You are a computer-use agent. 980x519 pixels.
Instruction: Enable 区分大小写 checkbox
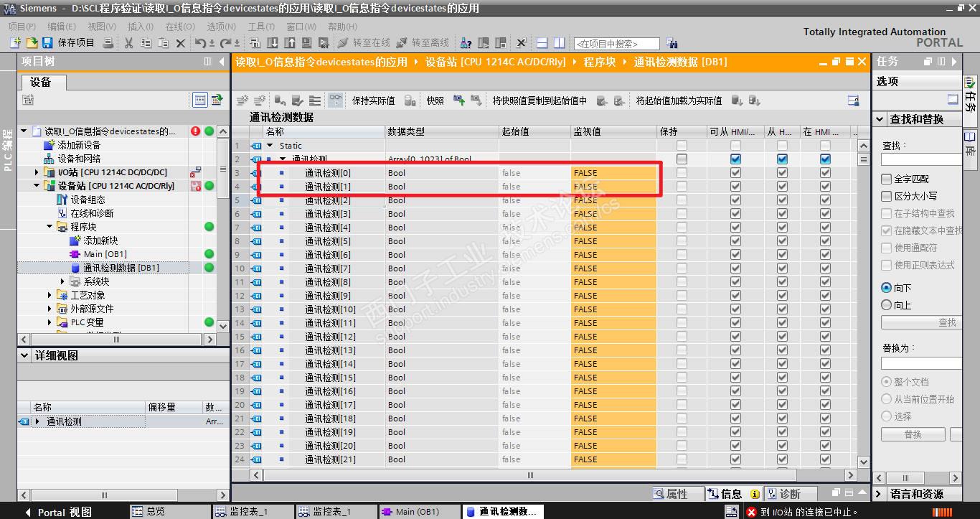(887, 196)
